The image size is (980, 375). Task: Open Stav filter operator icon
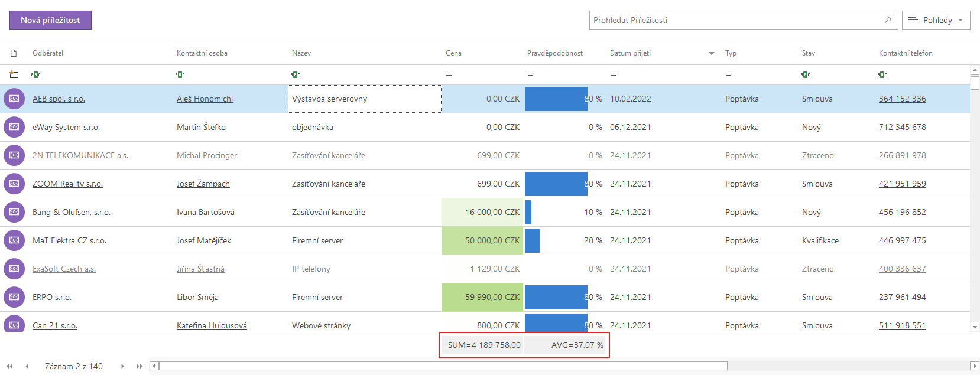coord(805,74)
